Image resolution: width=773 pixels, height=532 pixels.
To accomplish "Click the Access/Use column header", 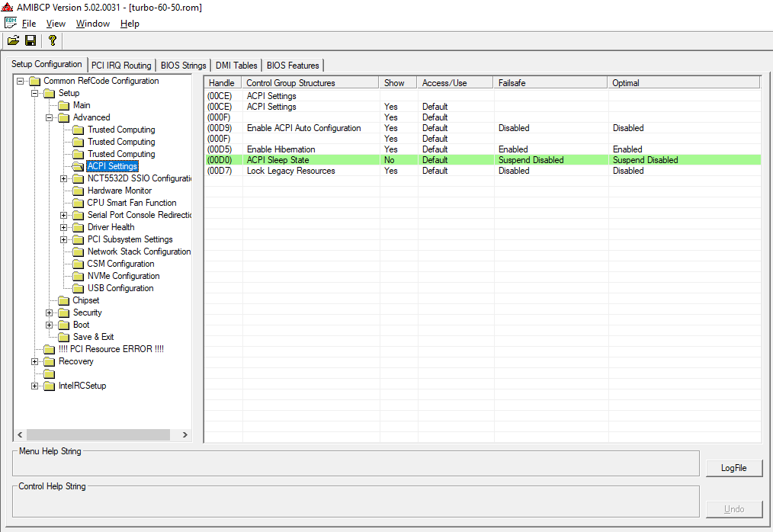I will [x=456, y=83].
